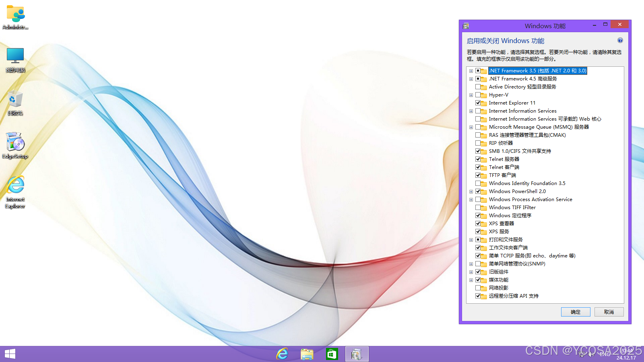Expand the 简单网络管理协议(SNMP) node

[x=471, y=264]
